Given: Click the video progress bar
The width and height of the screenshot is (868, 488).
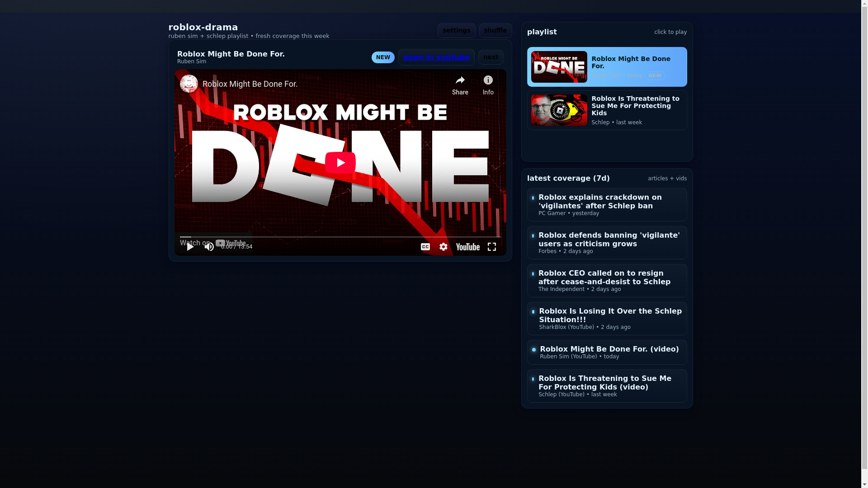Looking at the screenshot, I should 340,237.
